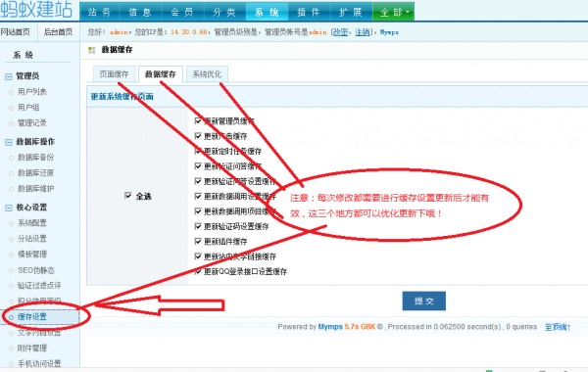This screenshot has height=372, width=588.
Task: Uncheck 更新广告缓存 checkbox
Action: tap(198, 136)
